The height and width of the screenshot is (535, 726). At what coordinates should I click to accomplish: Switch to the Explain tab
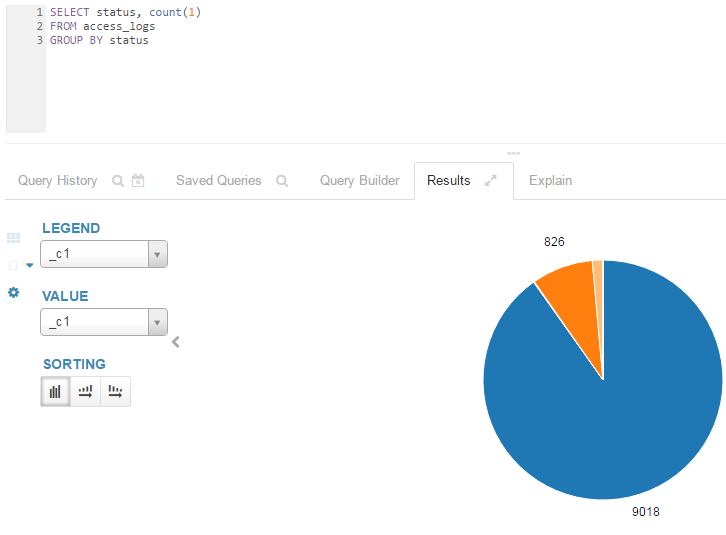click(x=551, y=180)
